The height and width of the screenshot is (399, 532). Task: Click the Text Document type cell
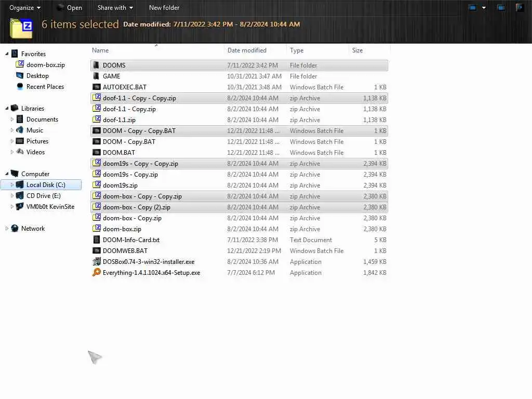point(311,240)
